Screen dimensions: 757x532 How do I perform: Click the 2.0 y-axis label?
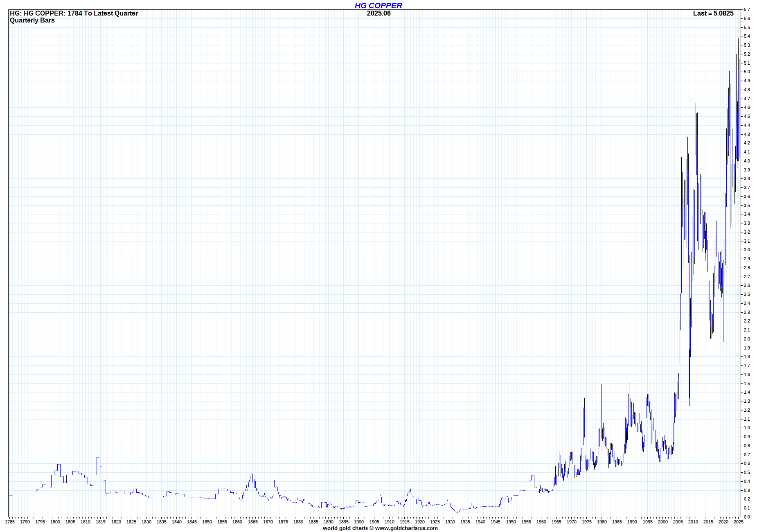(x=747, y=339)
